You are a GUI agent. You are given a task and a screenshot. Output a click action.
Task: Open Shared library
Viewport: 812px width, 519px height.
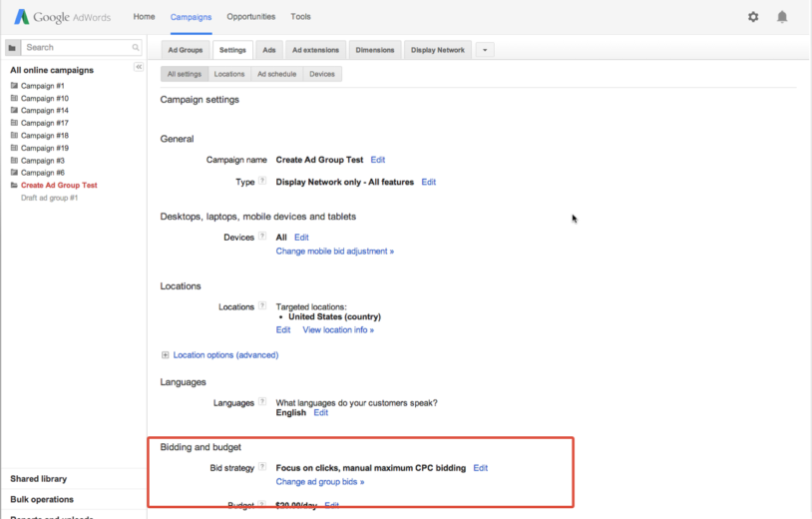tap(38, 479)
